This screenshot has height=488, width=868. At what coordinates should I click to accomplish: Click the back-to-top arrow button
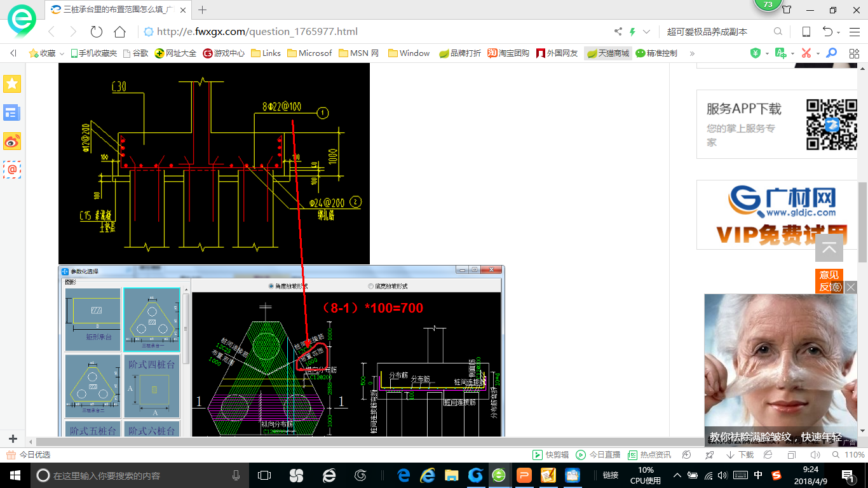click(x=829, y=248)
